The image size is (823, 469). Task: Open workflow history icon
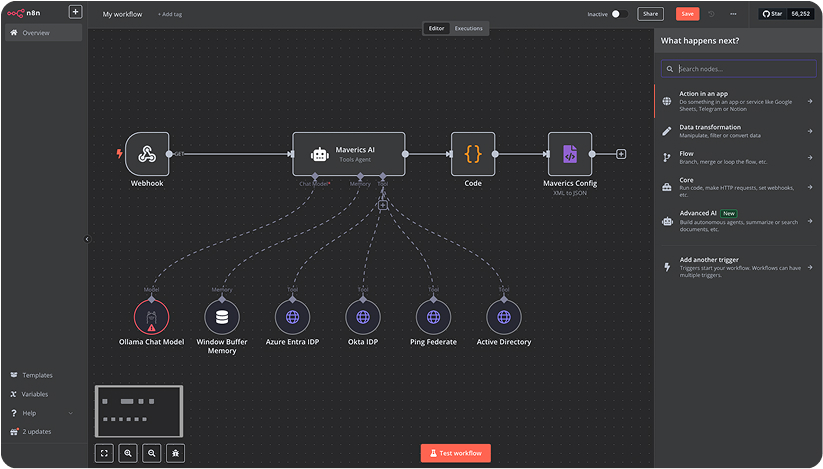[711, 14]
